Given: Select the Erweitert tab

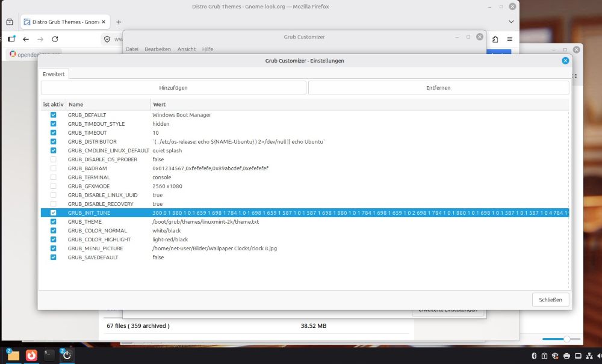Looking at the screenshot, I should click(54, 74).
